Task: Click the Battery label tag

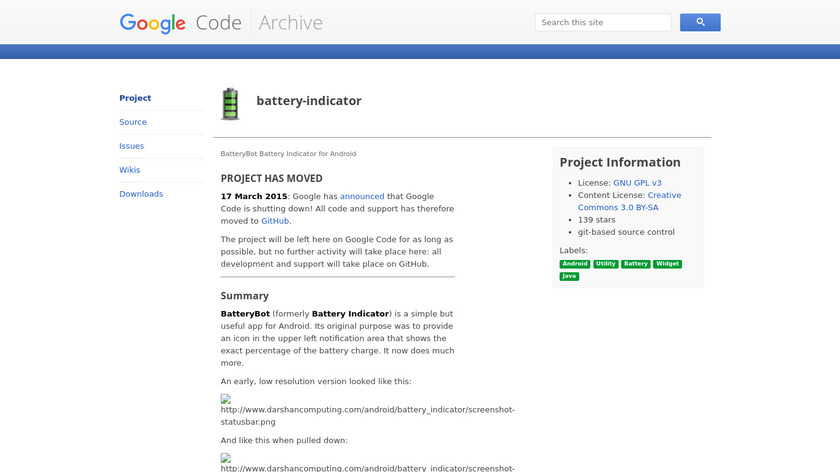Action: pos(636,264)
